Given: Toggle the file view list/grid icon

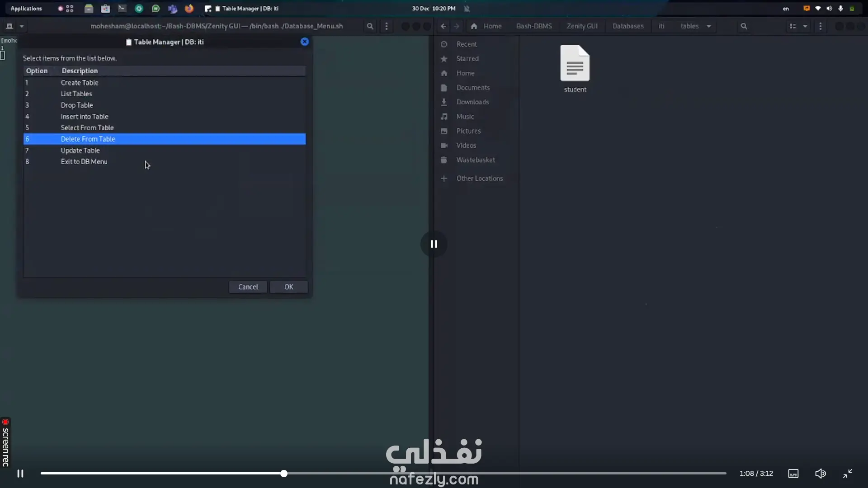Looking at the screenshot, I should 793,26.
